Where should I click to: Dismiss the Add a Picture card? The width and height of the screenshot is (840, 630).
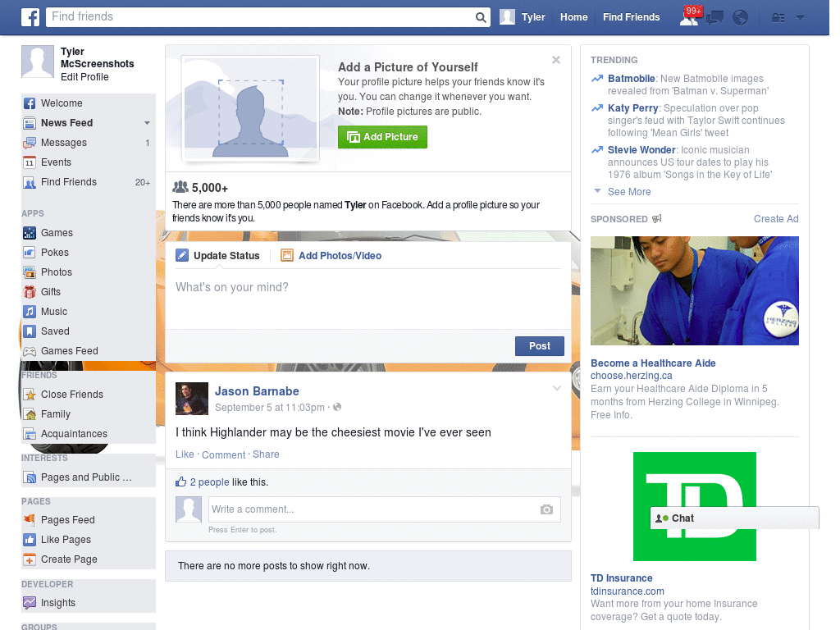click(x=556, y=60)
